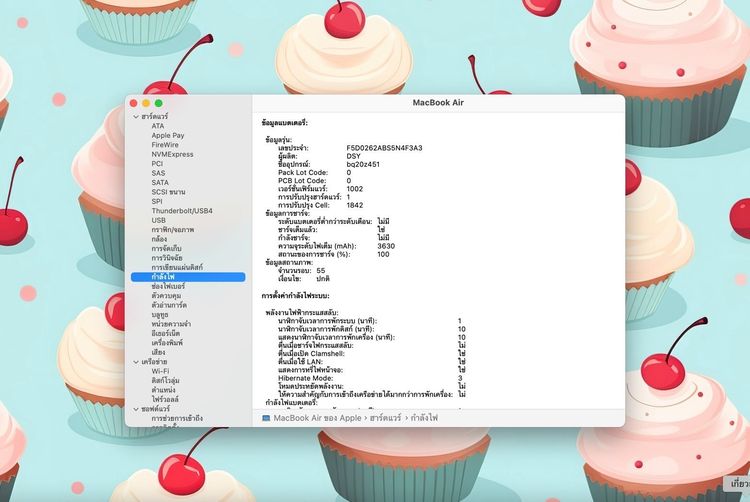The width and height of the screenshot is (750, 502).
Task: Choose Thunderbolt/USB4 in the sidebar
Action: click(x=182, y=211)
